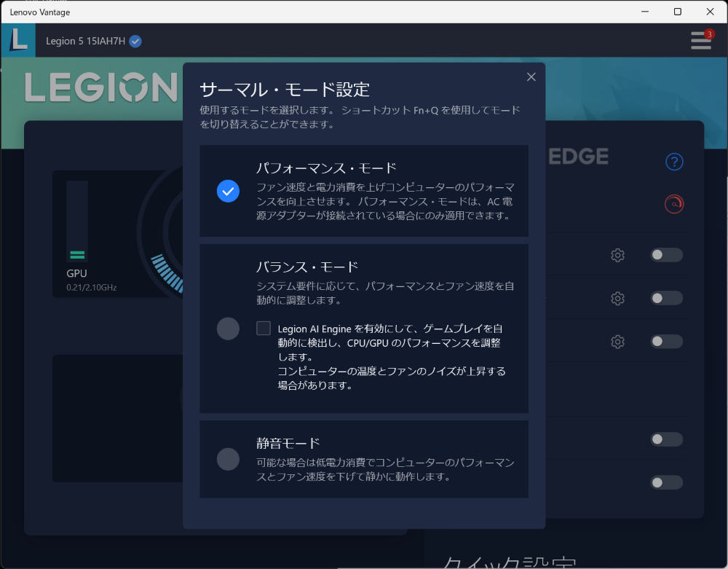Click the サーマル・モード設定 dialog title
This screenshot has width=728, height=569.
(285, 89)
